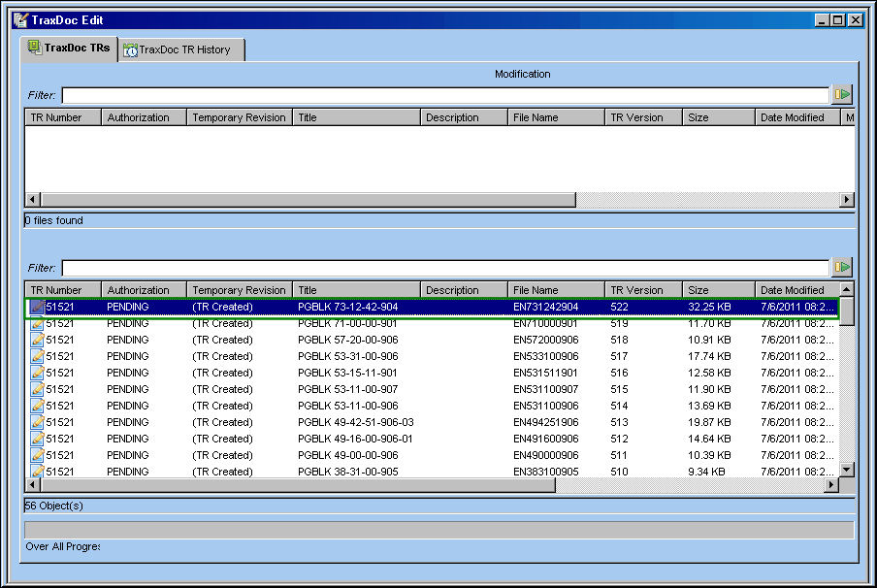Click the right arrow of the lower table's horizontal scrollbar
877x588 pixels.
(x=831, y=484)
